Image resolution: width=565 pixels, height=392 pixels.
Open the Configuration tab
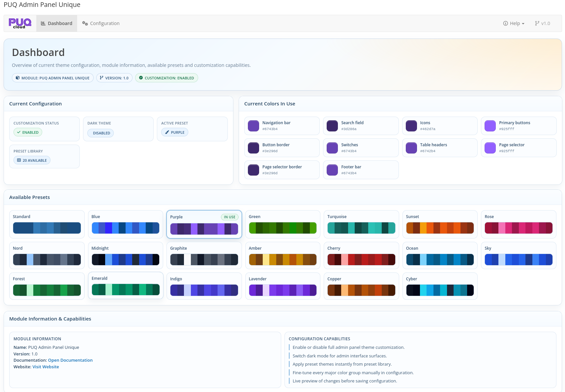pyautogui.click(x=104, y=23)
